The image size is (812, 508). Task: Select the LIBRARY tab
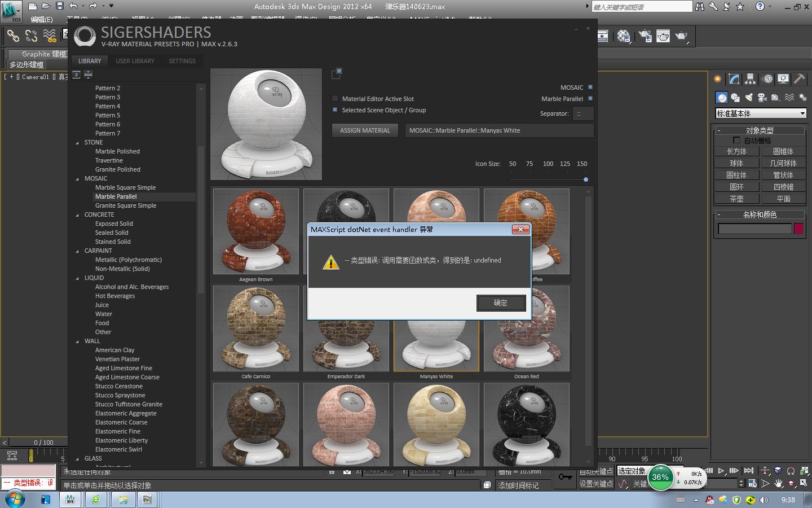pos(90,61)
